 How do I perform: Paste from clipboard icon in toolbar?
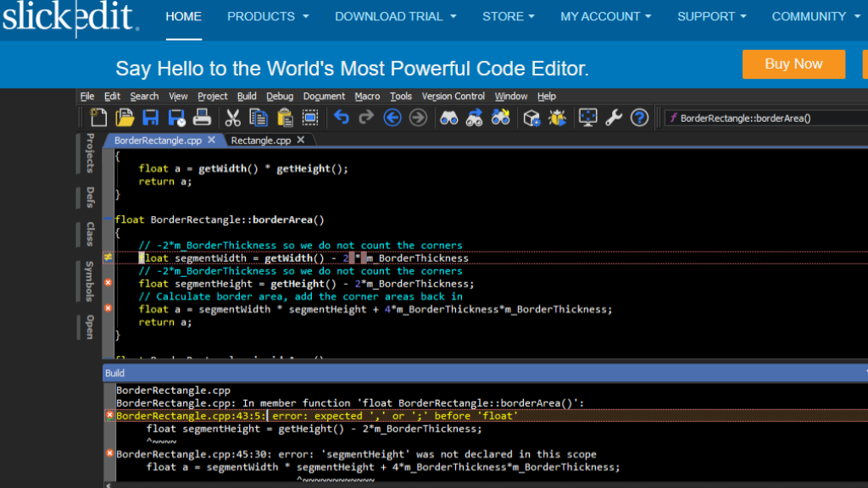point(285,118)
